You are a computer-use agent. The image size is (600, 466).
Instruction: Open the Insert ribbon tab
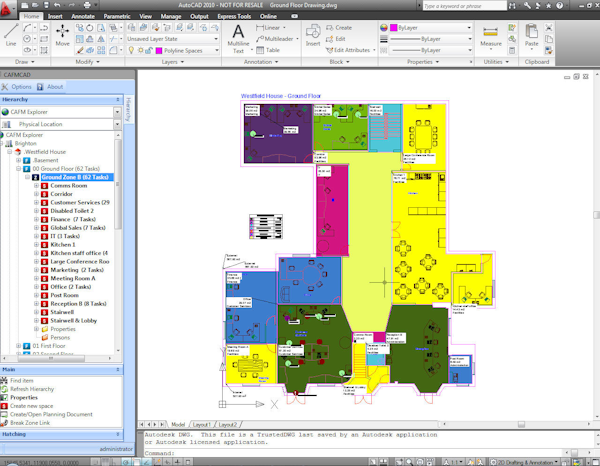click(55, 16)
